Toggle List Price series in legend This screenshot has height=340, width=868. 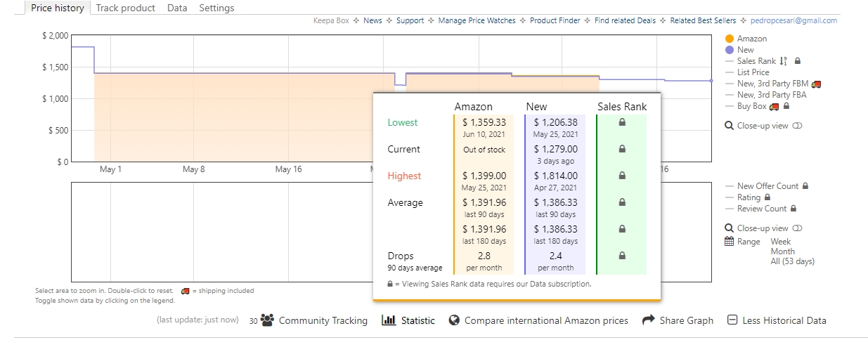pyautogui.click(x=753, y=72)
